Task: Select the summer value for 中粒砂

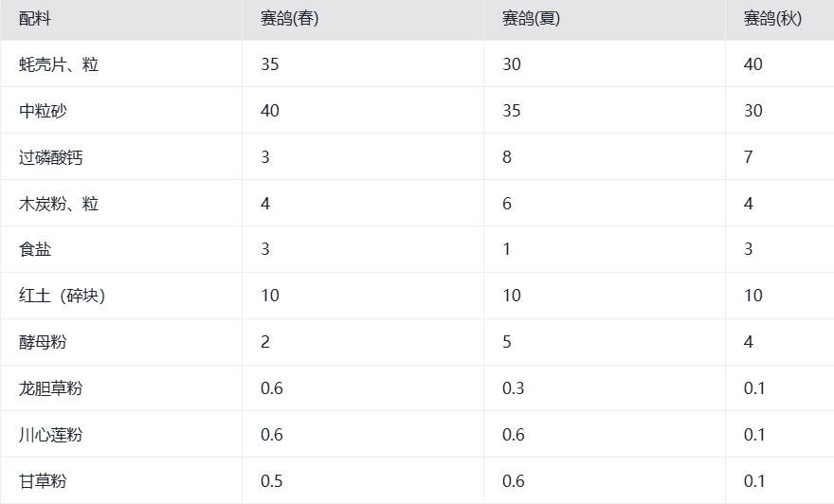Action: click(x=512, y=111)
